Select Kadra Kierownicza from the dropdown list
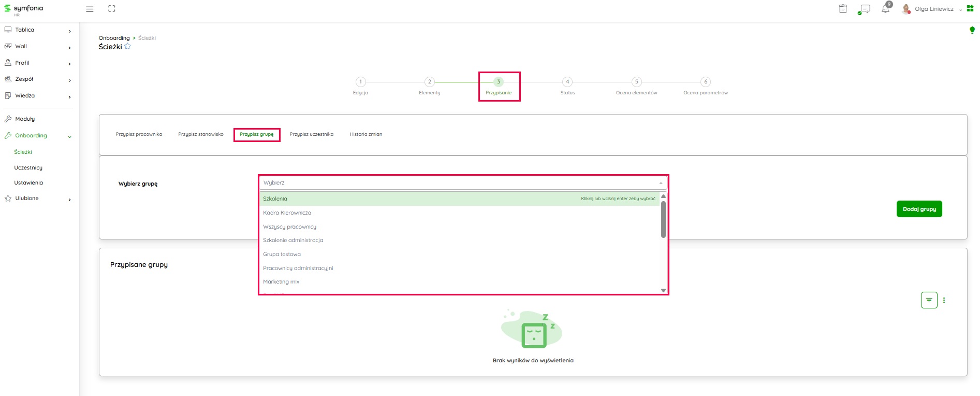 287,213
